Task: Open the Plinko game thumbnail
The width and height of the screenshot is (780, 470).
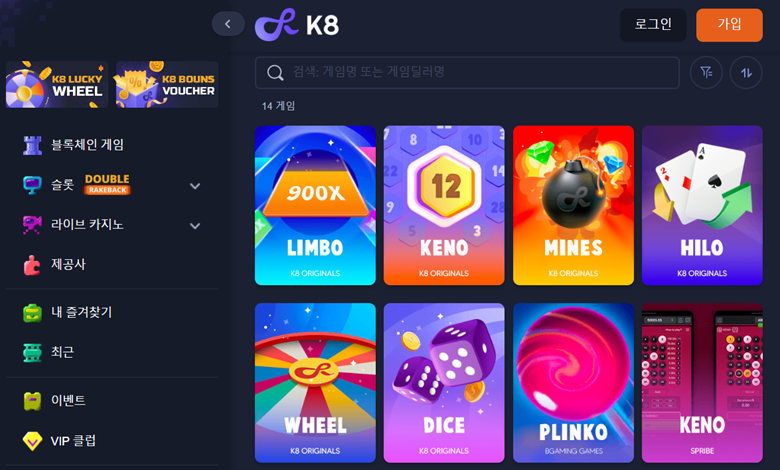Action: pos(573,383)
